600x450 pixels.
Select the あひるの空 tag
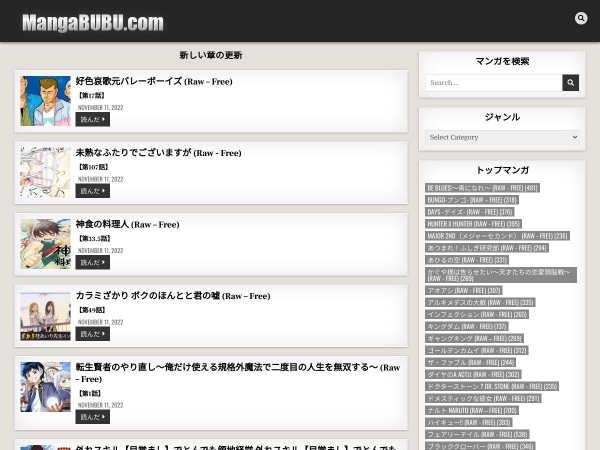[x=467, y=260]
